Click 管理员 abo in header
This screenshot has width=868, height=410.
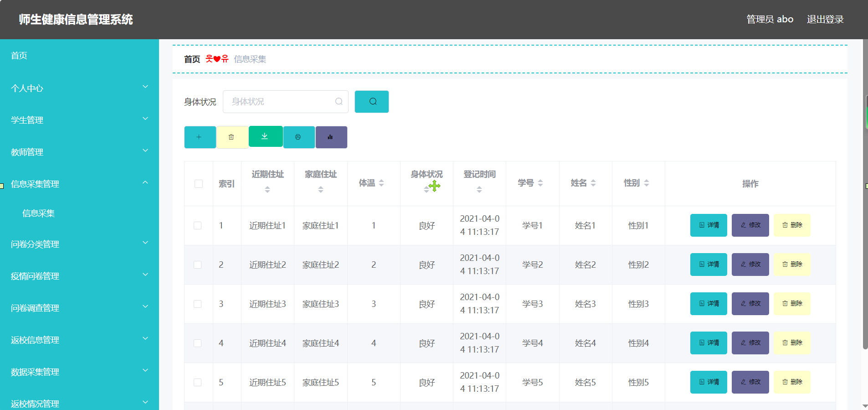(x=770, y=20)
